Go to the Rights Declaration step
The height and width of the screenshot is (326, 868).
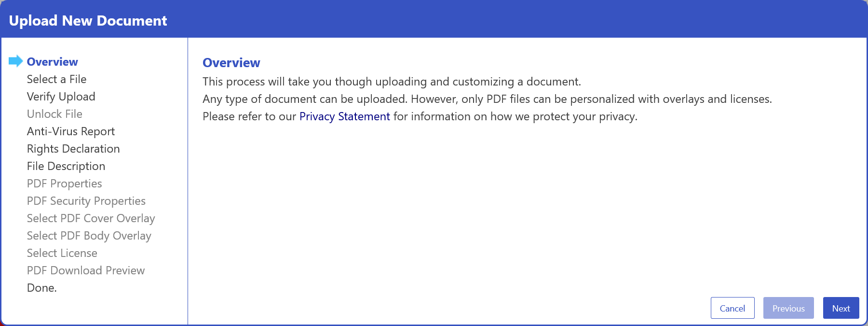[x=73, y=148]
